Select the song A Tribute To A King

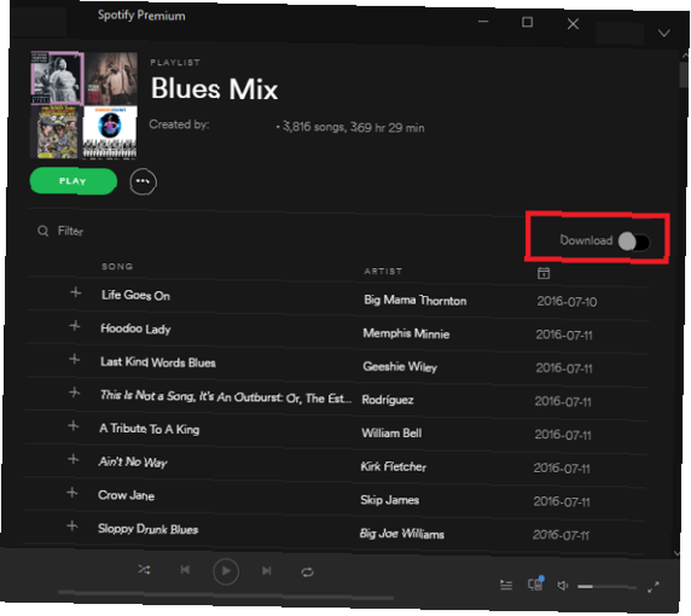point(149,429)
